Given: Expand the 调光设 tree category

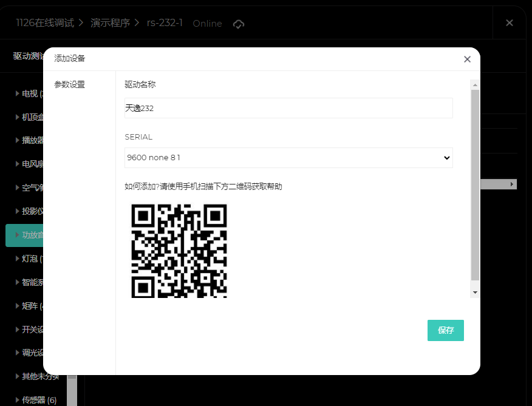Looking at the screenshot, I should (17, 353).
